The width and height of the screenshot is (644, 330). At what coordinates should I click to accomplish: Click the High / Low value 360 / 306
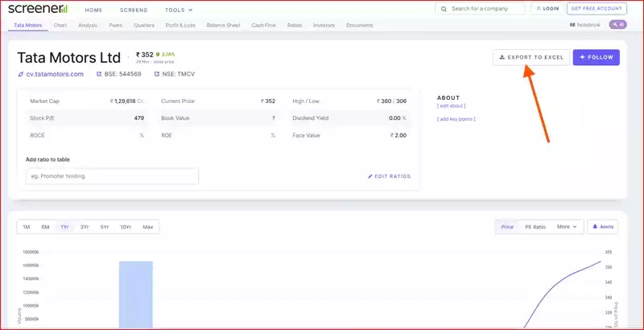pos(392,101)
